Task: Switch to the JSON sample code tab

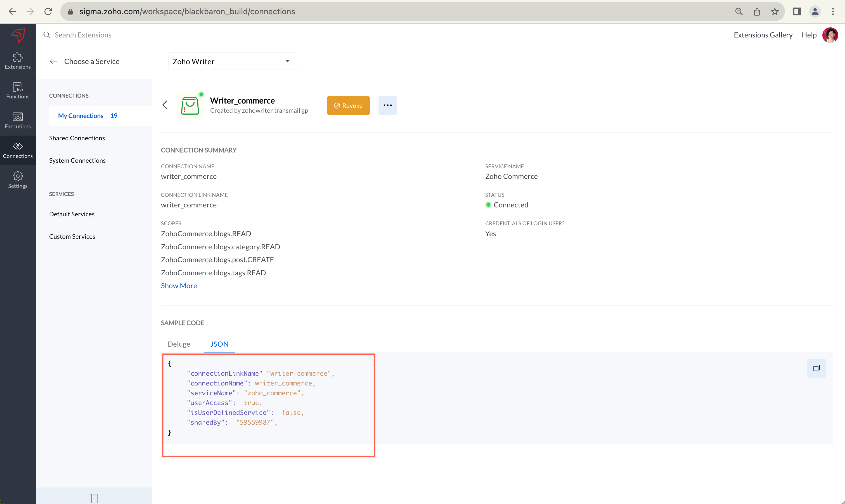Action: [x=219, y=344]
